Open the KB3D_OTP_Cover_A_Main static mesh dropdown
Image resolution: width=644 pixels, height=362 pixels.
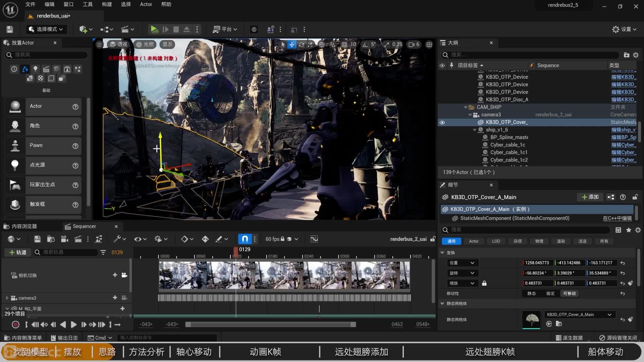579,315
